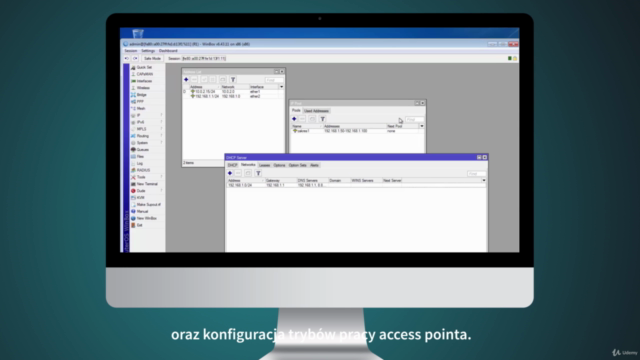Open column dropdown in Address List window
The height and width of the screenshot is (360, 640).
tap(281, 87)
